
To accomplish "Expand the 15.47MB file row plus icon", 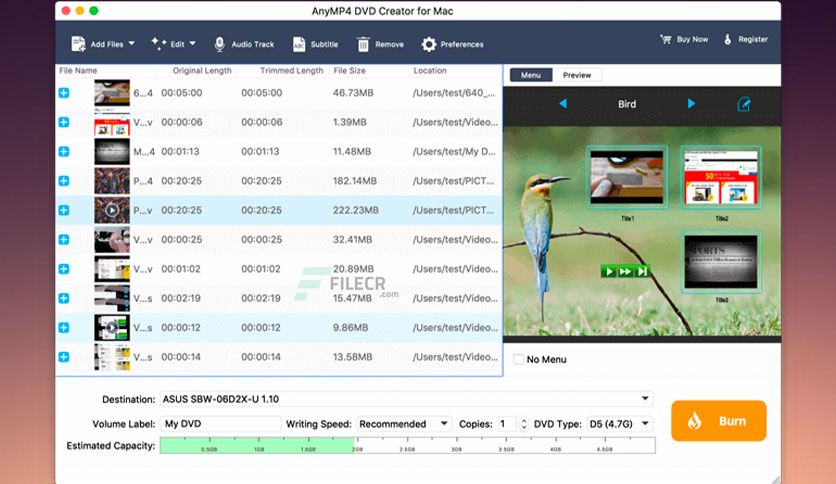I will pyautogui.click(x=64, y=298).
